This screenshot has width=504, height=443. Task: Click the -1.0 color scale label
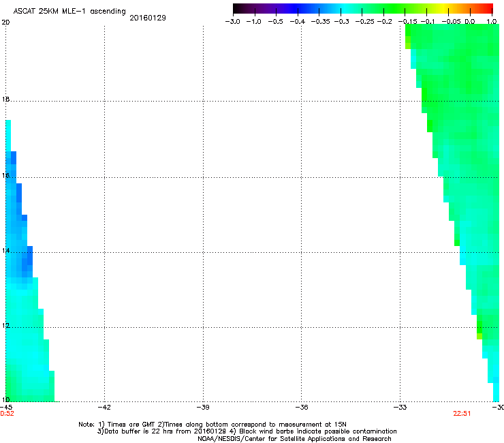254,22
